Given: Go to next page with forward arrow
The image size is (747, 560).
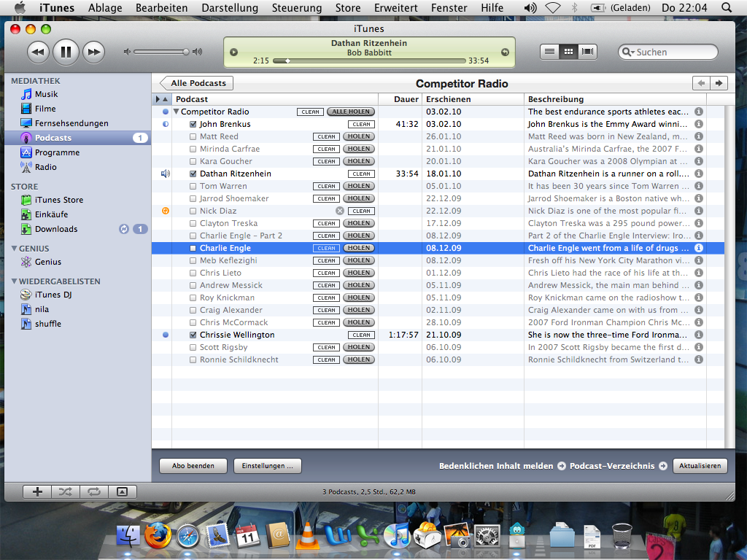Looking at the screenshot, I should (719, 83).
